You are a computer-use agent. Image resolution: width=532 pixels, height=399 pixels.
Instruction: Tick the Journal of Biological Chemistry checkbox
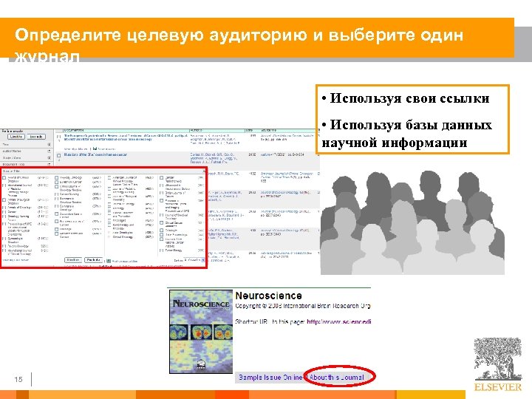[109, 197]
